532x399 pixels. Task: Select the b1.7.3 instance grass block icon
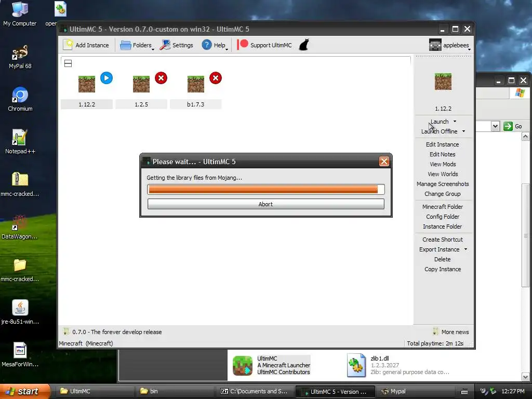tap(196, 84)
